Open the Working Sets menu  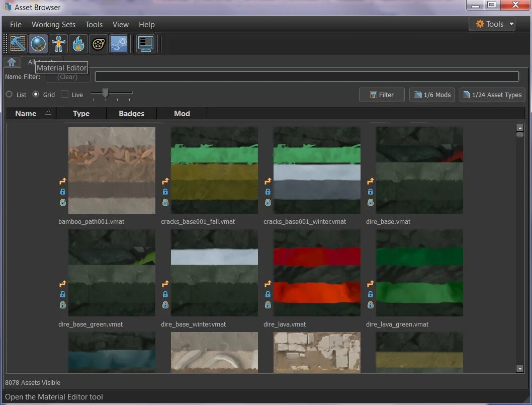pos(53,24)
